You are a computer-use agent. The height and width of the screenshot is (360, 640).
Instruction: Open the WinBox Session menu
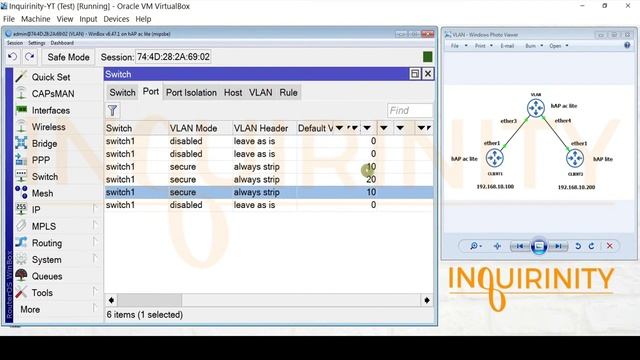[x=15, y=43]
